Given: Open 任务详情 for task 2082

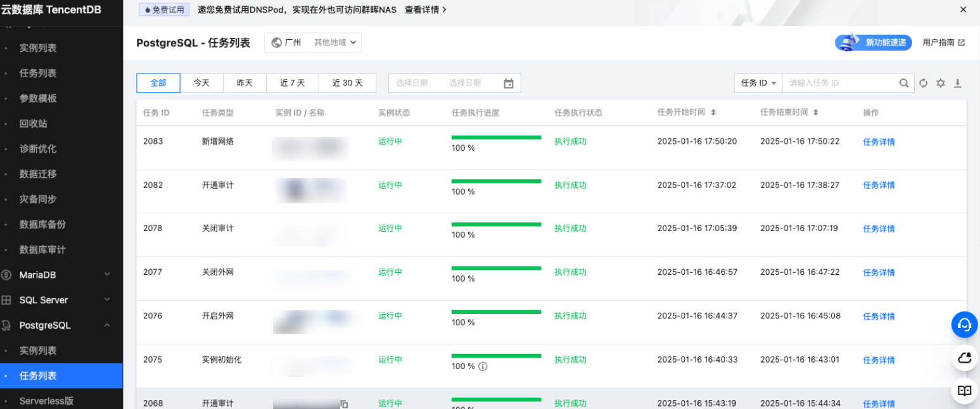Looking at the screenshot, I should [x=879, y=186].
